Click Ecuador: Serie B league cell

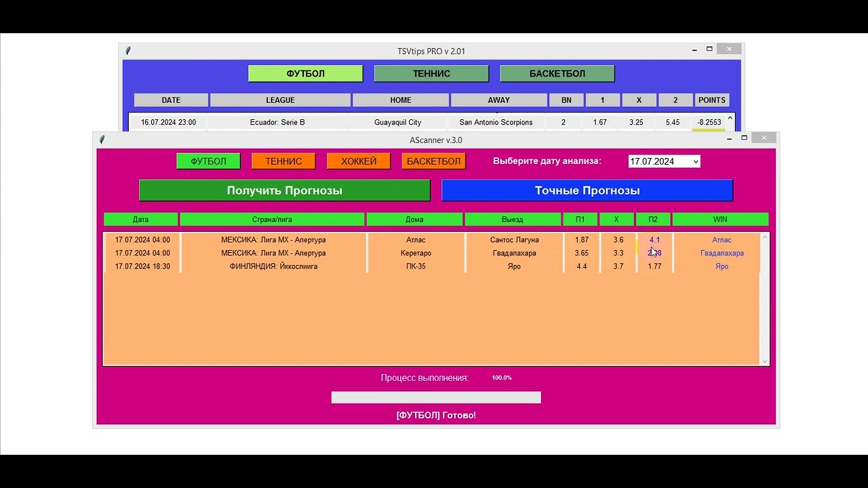tap(277, 123)
